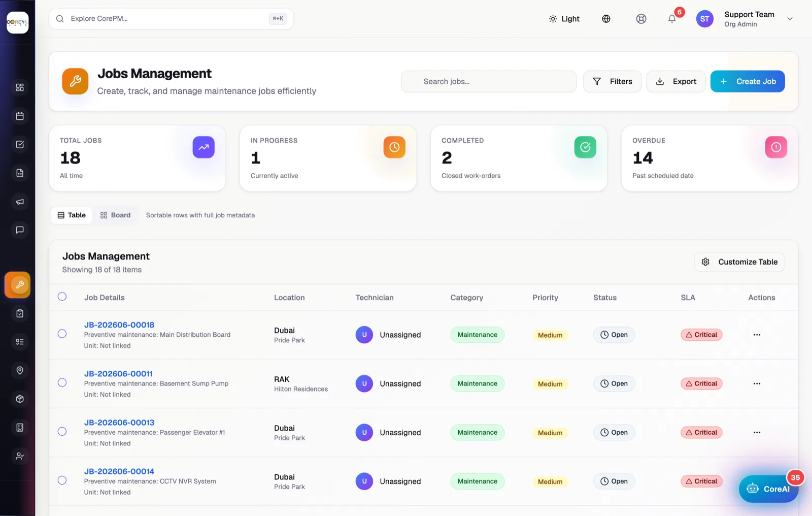Click the Total Jobs trend icon
Viewport: 812px width, 516px height.
(204, 147)
